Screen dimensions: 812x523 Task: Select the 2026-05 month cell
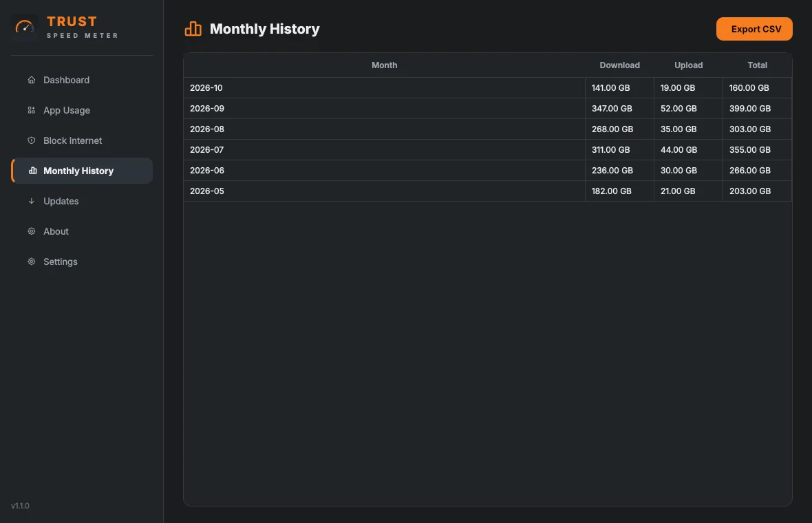click(x=384, y=191)
